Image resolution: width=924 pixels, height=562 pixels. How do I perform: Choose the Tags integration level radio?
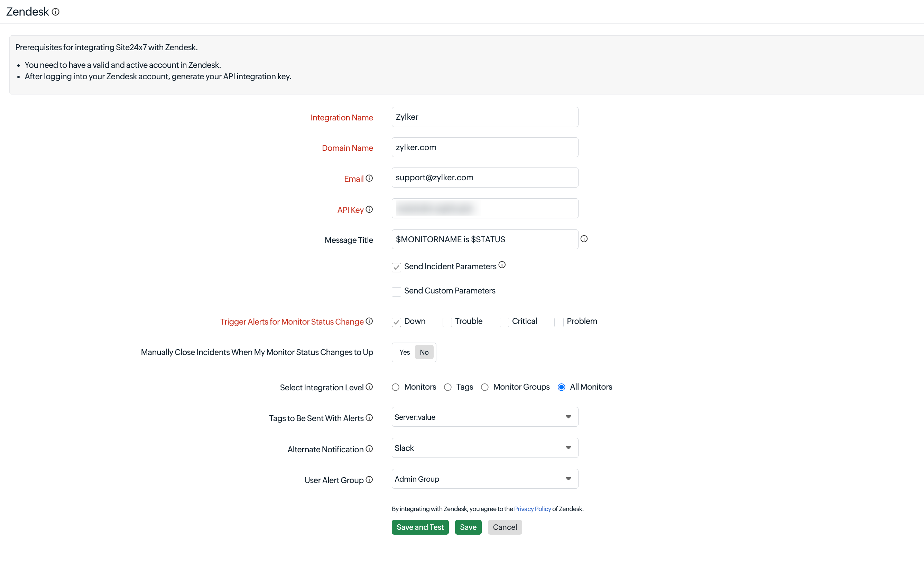pyautogui.click(x=448, y=387)
